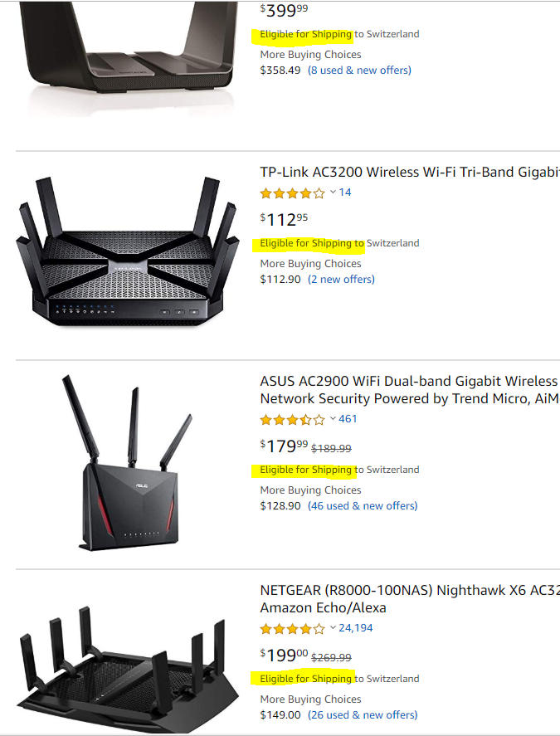Expand the ASUS rating breakdown arrow
This screenshot has height=736, width=560.
pyautogui.click(x=331, y=418)
